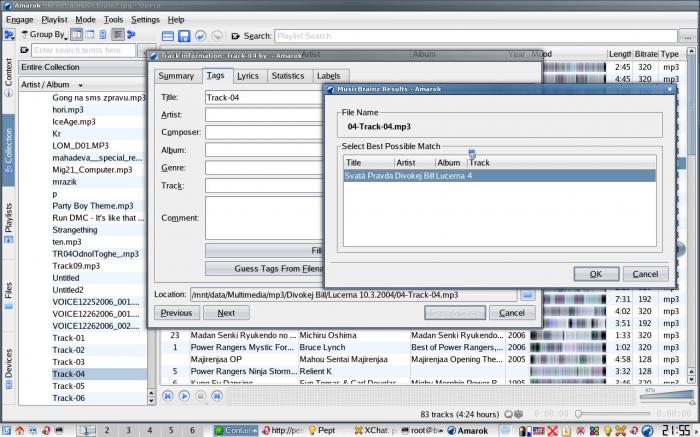Click Cancel button in Track Information dialog
700x437 pixels.
(x=512, y=313)
